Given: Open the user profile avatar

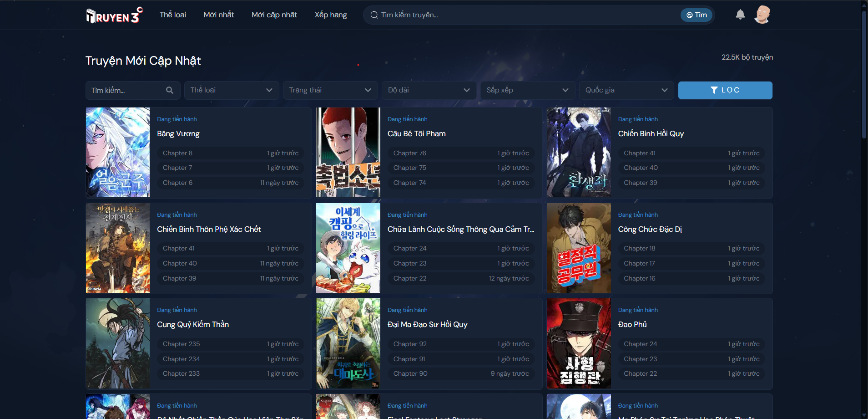Looking at the screenshot, I should [x=762, y=15].
